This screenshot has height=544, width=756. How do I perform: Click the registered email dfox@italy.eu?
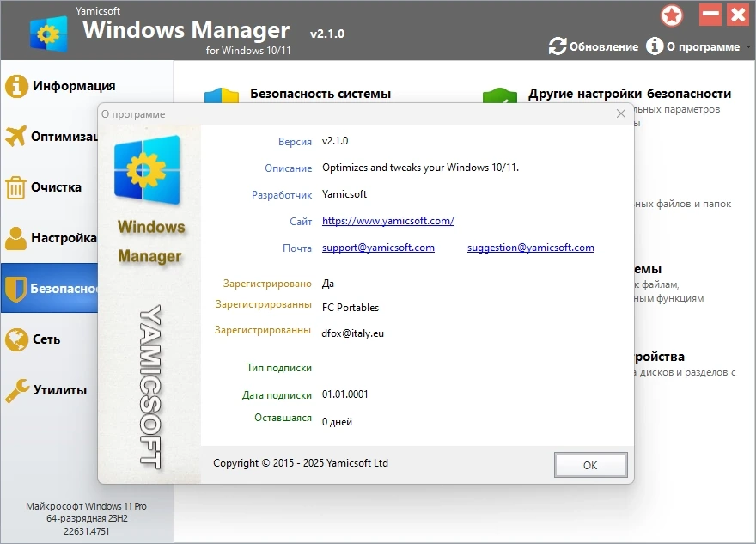pyautogui.click(x=353, y=333)
